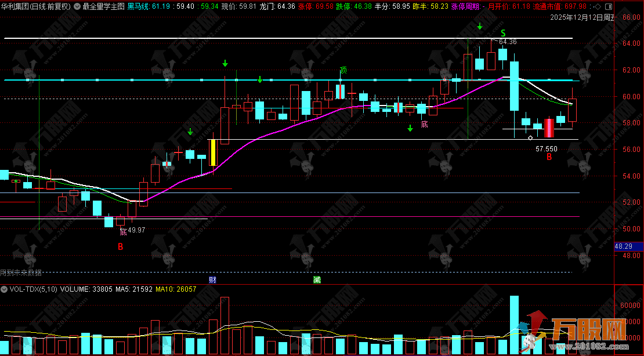The height and width of the screenshot is (356, 644).
Task: Click the 底 marker near 49.97 low
Action: pos(122,233)
